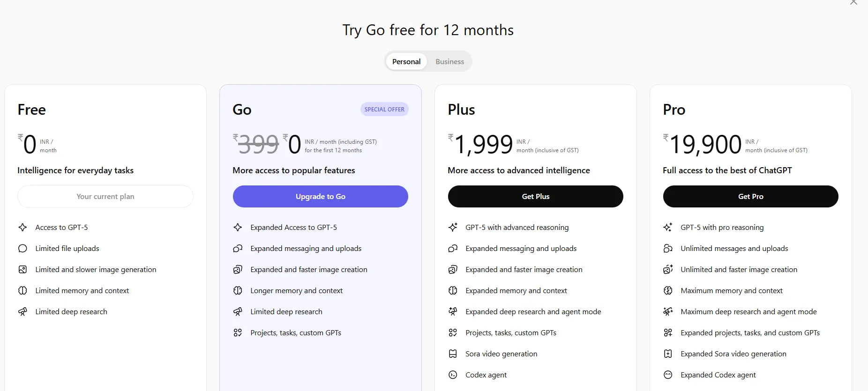Close the pricing dialog
The height and width of the screenshot is (391, 868).
tap(853, 3)
